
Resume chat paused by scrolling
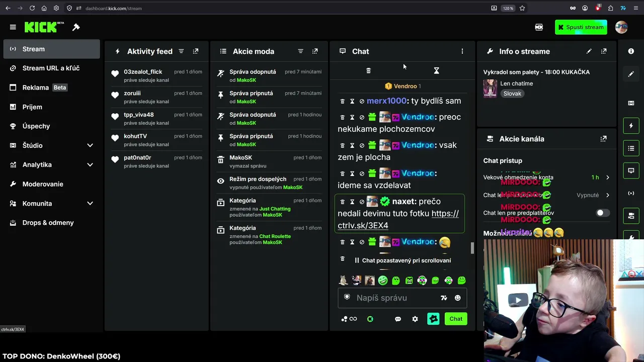click(x=403, y=260)
